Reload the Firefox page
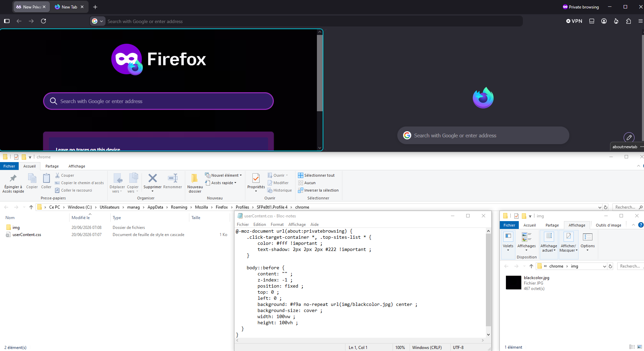 (43, 21)
